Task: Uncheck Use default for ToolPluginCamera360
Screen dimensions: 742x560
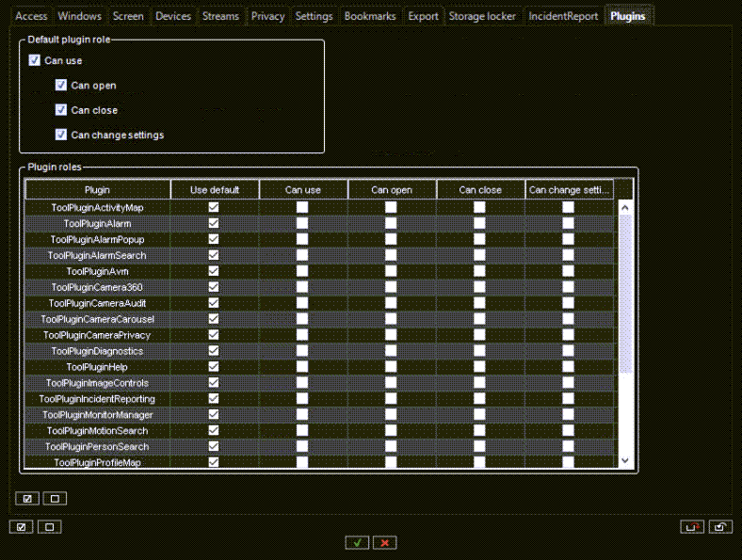Action: click(x=214, y=287)
